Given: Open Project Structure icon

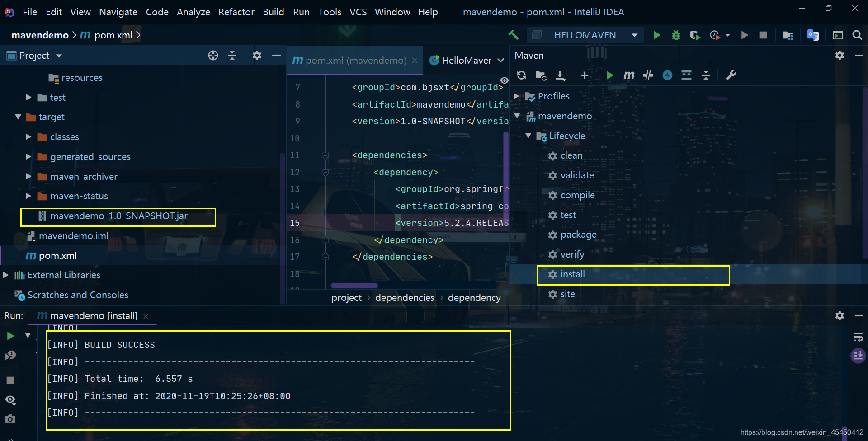Looking at the screenshot, I should tap(788, 35).
